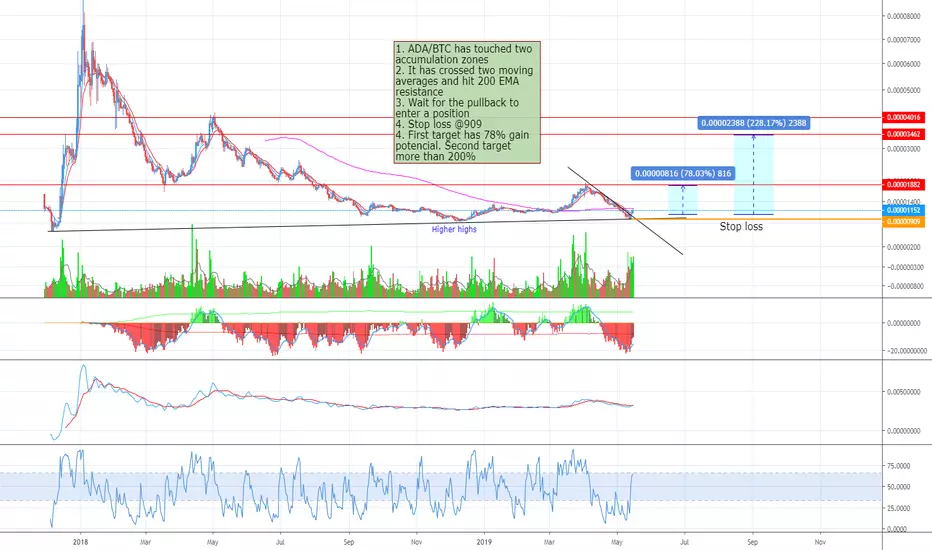
Task: Click the cyan box under the 78.03% label
Action: point(683,200)
